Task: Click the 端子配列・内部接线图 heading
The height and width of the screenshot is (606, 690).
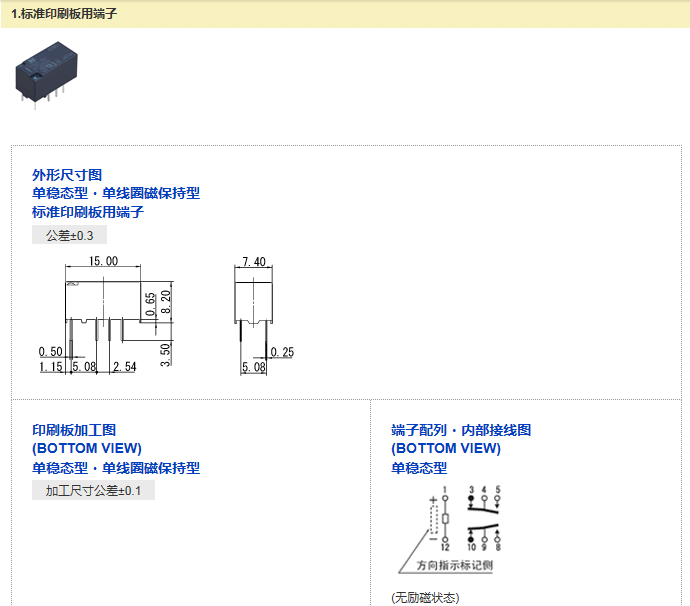Action: click(461, 430)
